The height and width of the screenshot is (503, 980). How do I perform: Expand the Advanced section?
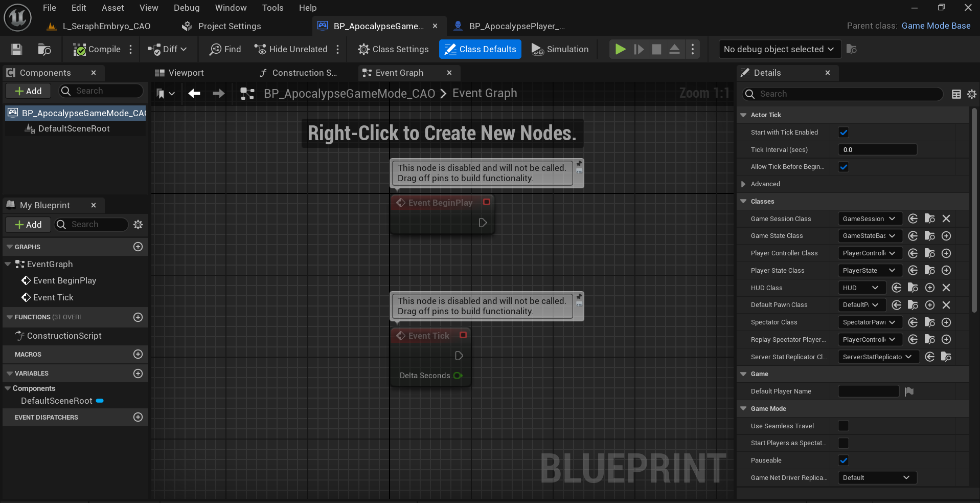[743, 184]
